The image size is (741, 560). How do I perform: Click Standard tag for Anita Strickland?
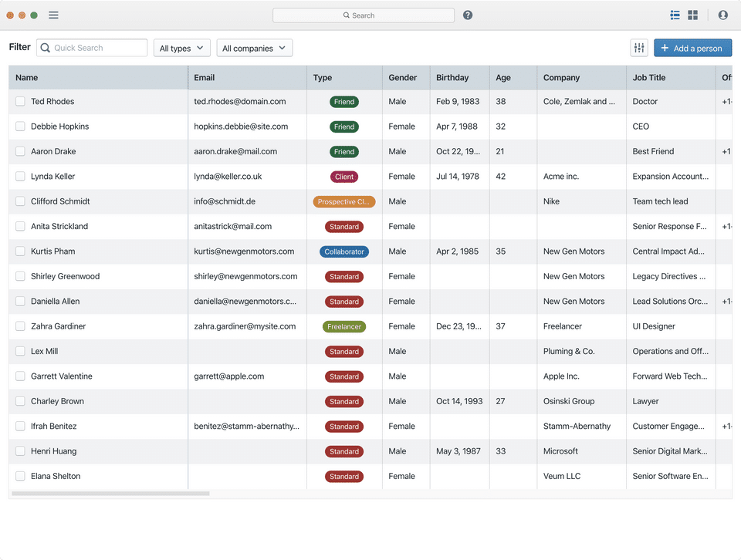click(x=344, y=227)
